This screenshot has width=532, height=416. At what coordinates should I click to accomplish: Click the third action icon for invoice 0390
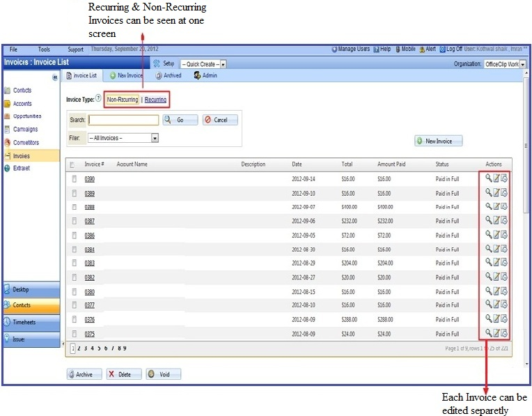pyautogui.click(x=504, y=178)
